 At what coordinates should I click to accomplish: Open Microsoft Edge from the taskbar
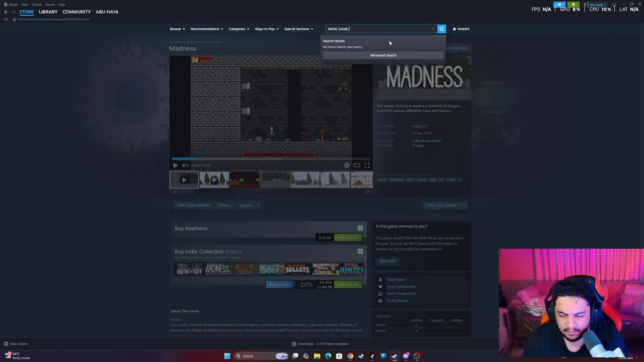tap(328, 356)
